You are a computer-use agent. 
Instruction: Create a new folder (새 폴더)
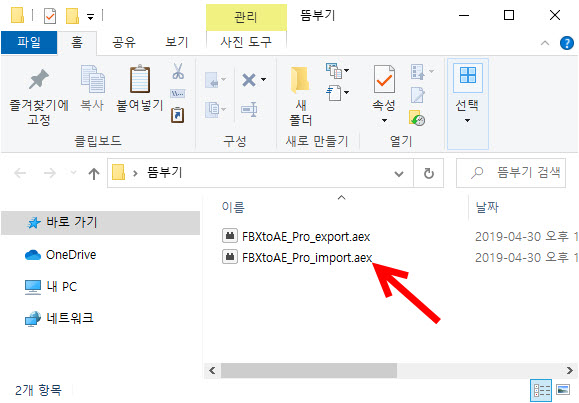point(301,96)
